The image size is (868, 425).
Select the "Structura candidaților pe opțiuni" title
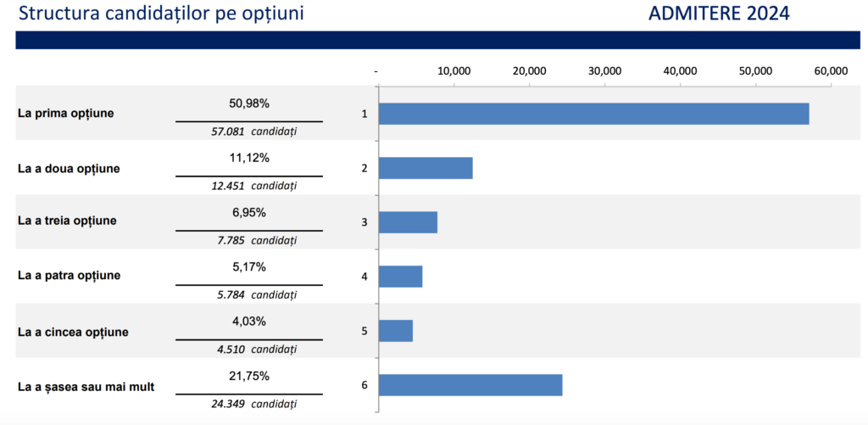coord(160,14)
